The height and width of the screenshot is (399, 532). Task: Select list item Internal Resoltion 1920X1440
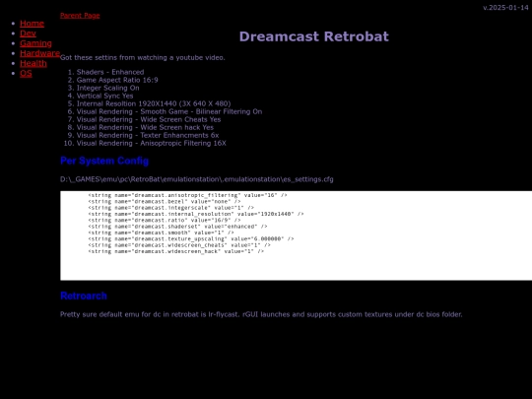(154, 103)
